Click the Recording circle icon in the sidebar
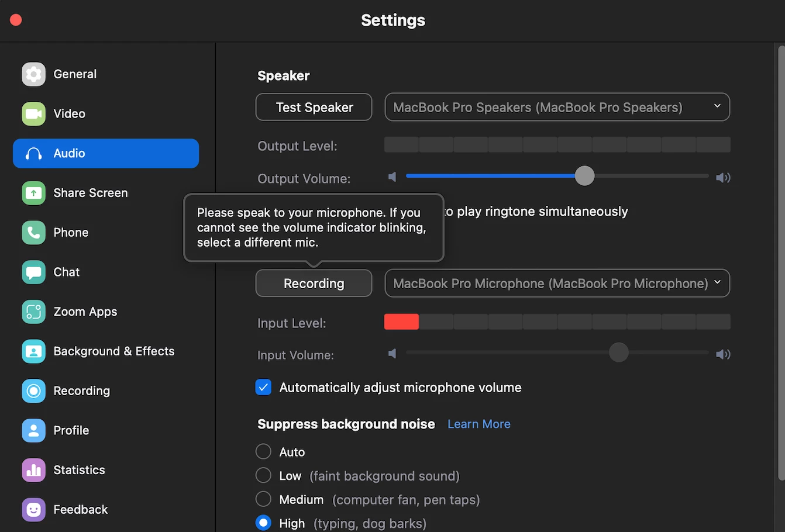 coord(33,391)
